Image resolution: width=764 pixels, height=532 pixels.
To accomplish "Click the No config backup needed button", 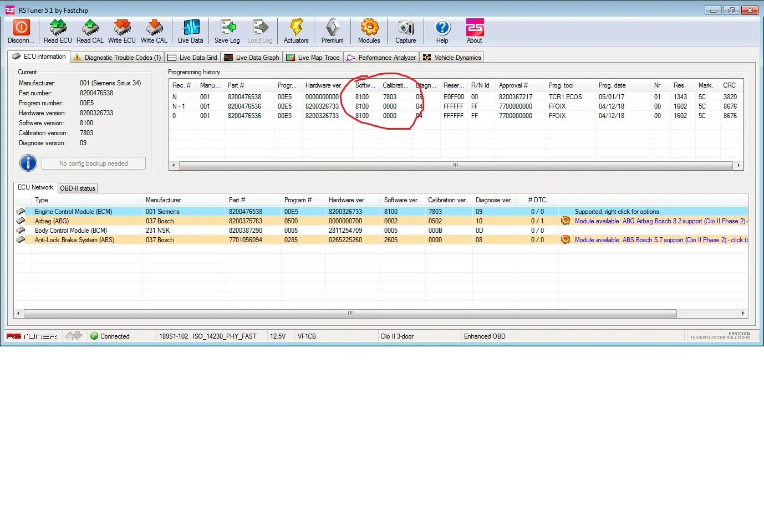I will tap(94, 163).
